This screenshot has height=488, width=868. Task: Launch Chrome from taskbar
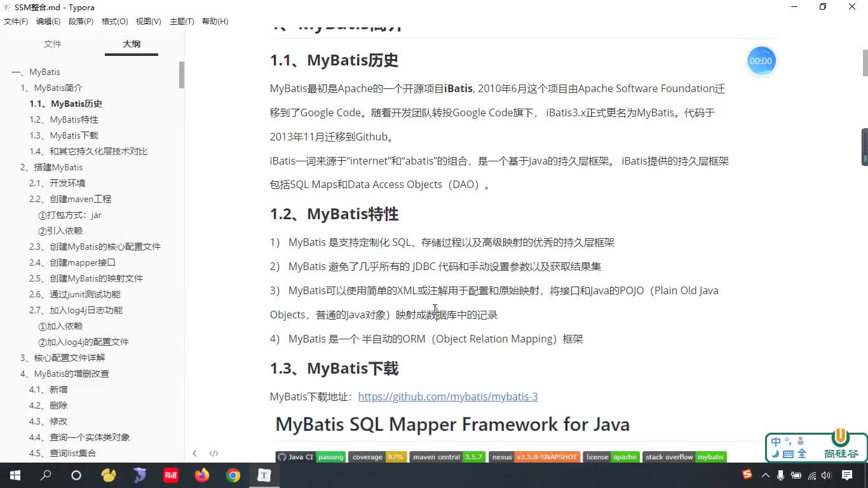tap(233, 475)
